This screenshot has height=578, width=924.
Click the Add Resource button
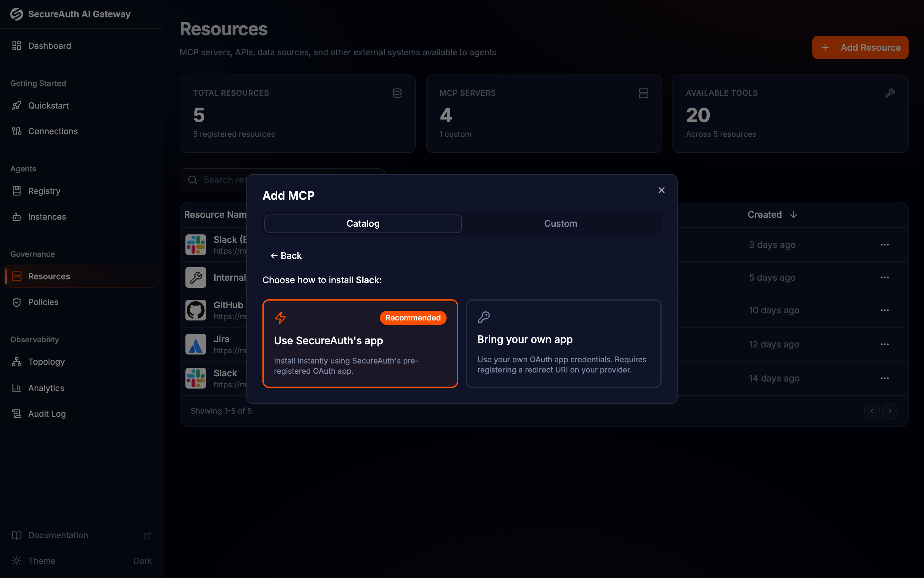click(x=860, y=48)
